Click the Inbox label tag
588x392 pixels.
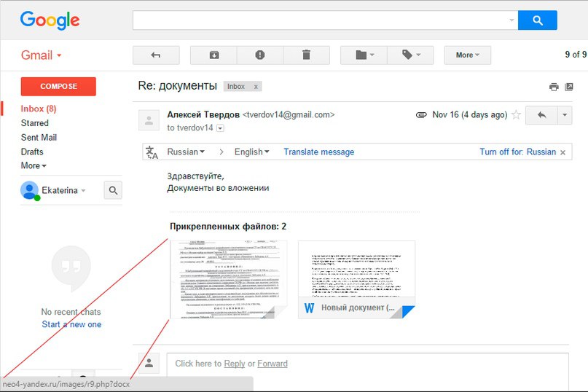pyautogui.click(x=236, y=87)
